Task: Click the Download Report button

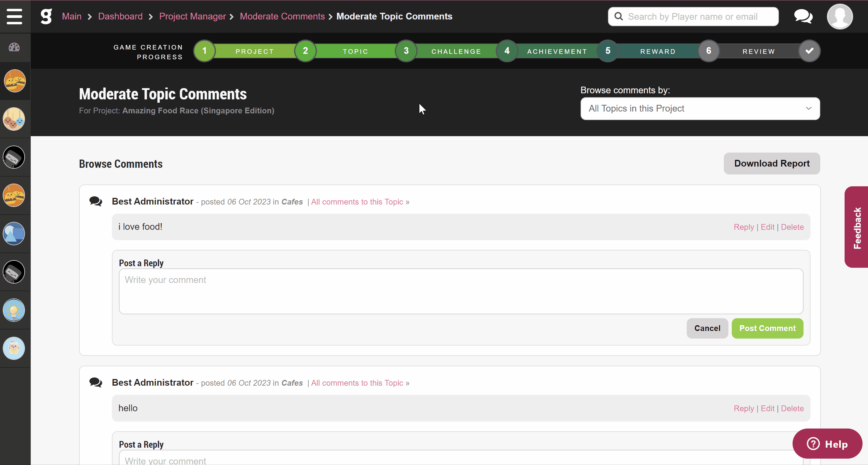Action: click(x=772, y=163)
